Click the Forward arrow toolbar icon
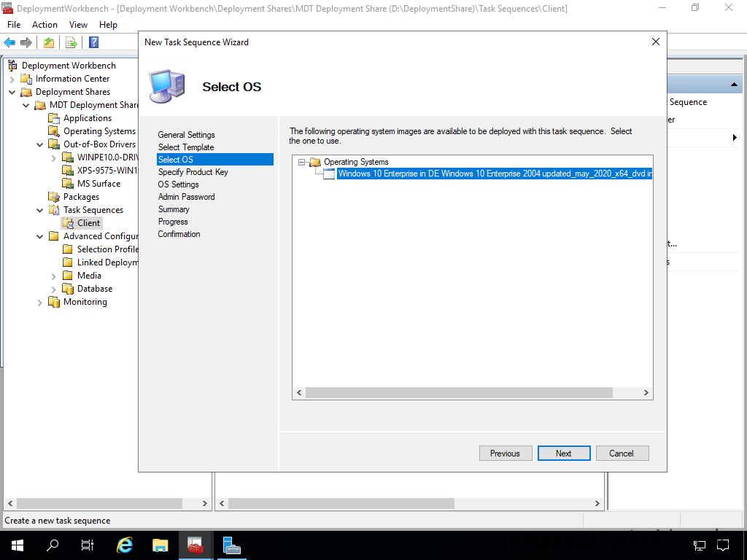The image size is (747, 560). [26, 42]
